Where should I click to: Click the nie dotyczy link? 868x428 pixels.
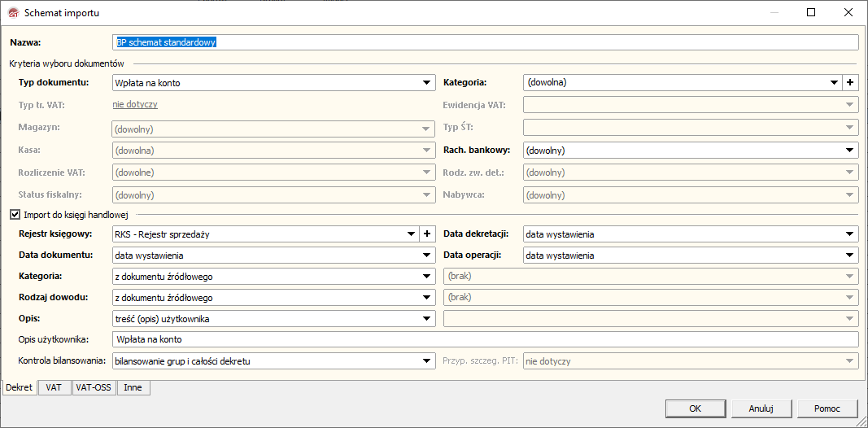tap(135, 104)
